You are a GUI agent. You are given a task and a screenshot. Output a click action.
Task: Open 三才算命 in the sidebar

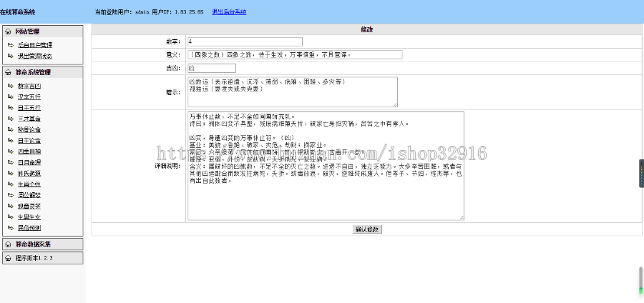[29, 119]
